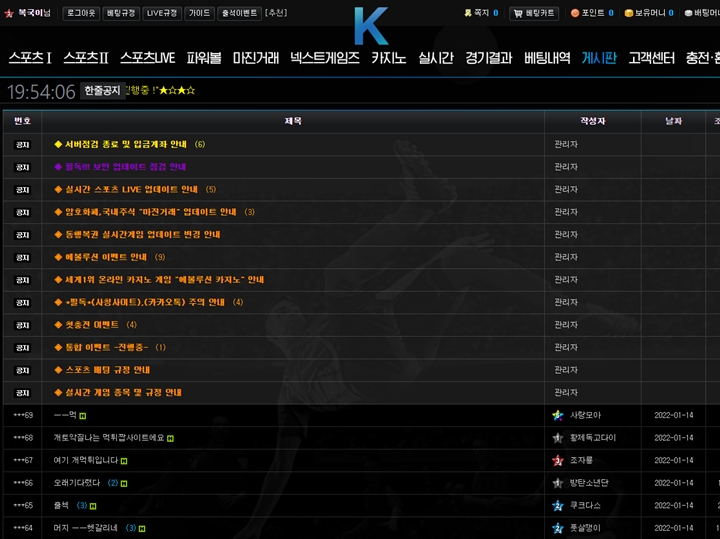Open the 베팅규정 button
Screen dimensions: 720x539
pos(121,13)
